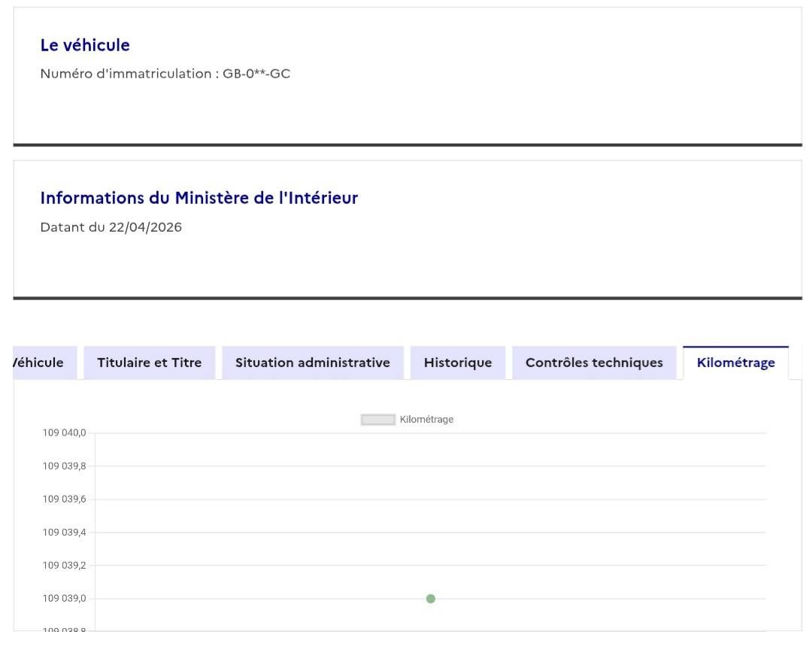The height and width of the screenshot is (650, 812).
Task: Open the Contrôles techniques tab
Action: 594,363
